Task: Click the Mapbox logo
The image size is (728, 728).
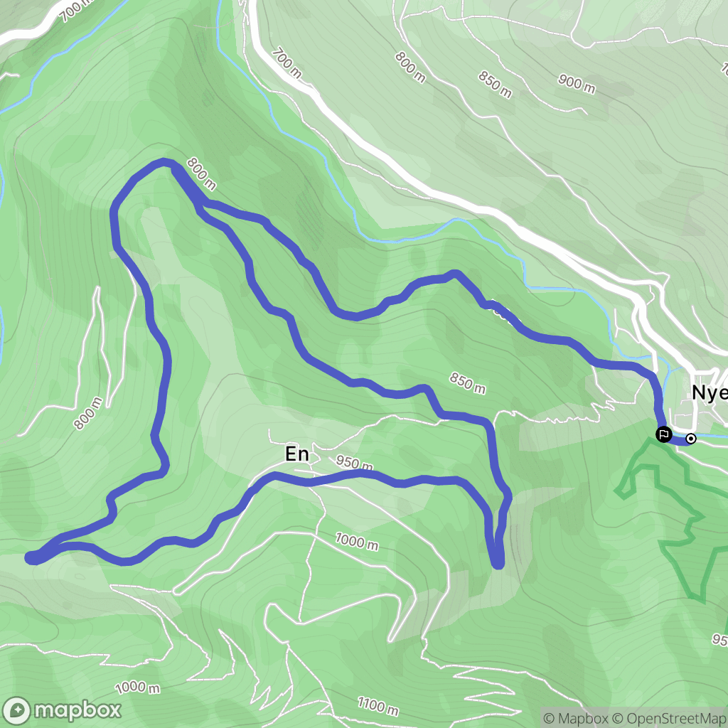Action: (x=63, y=710)
